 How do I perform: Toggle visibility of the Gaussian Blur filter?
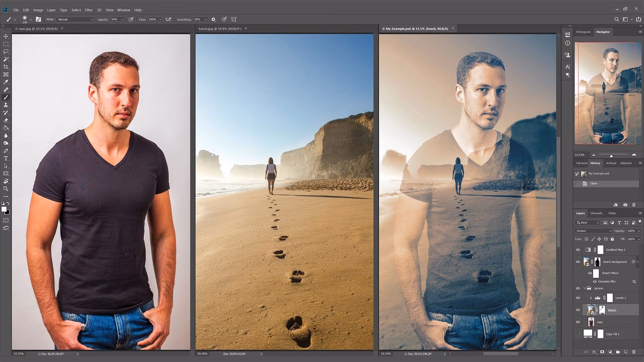pos(595,281)
